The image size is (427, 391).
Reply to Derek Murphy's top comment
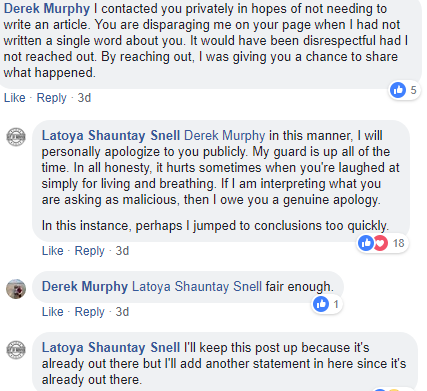coord(52,98)
